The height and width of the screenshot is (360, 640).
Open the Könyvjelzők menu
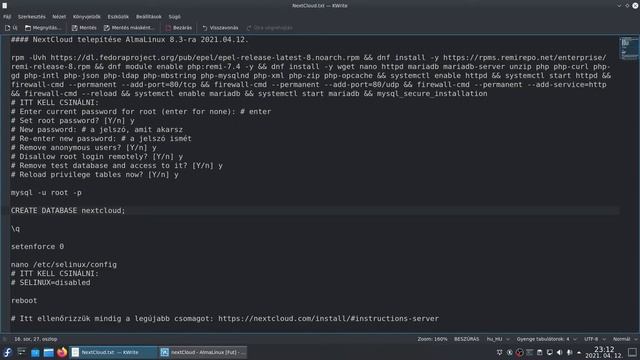[x=87, y=17]
